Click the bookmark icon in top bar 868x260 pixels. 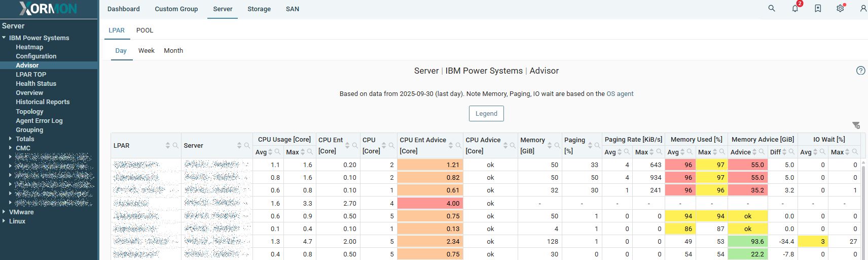click(818, 9)
